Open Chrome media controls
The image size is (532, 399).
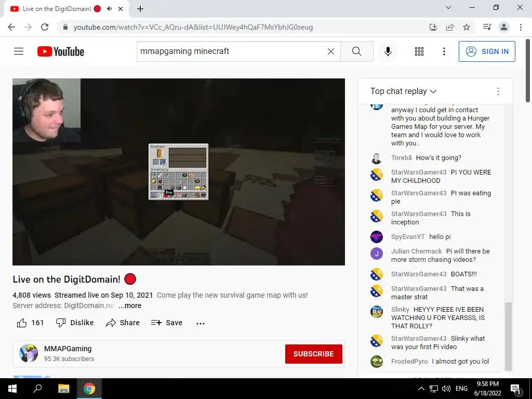pyautogui.click(x=487, y=27)
